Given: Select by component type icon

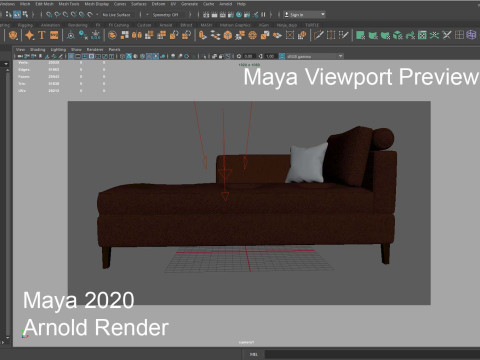Looking at the screenshot, I should click(x=25, y=14).
